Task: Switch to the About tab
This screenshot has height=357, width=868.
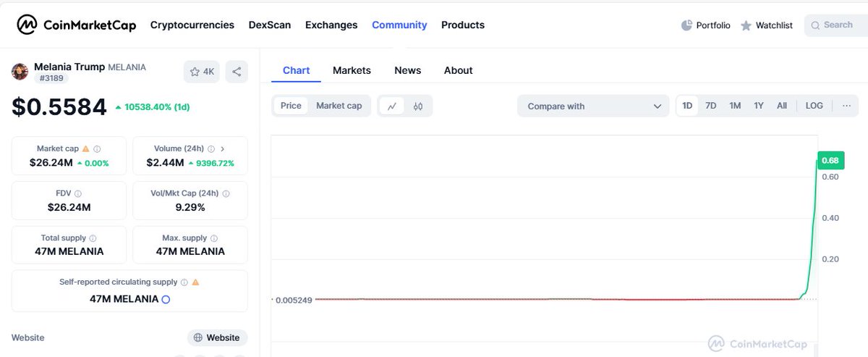Action: click(459, 70)
